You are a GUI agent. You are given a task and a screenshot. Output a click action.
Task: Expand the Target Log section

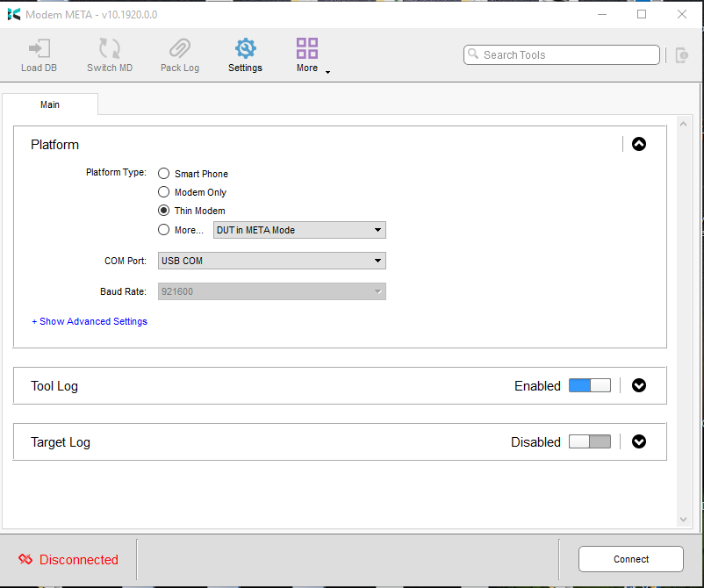coord(639,441)
